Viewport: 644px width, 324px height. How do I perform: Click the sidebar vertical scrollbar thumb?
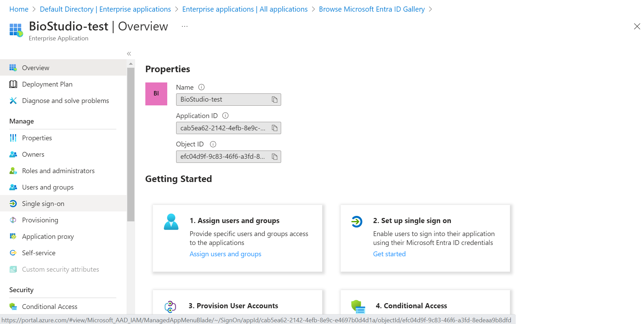131,144
